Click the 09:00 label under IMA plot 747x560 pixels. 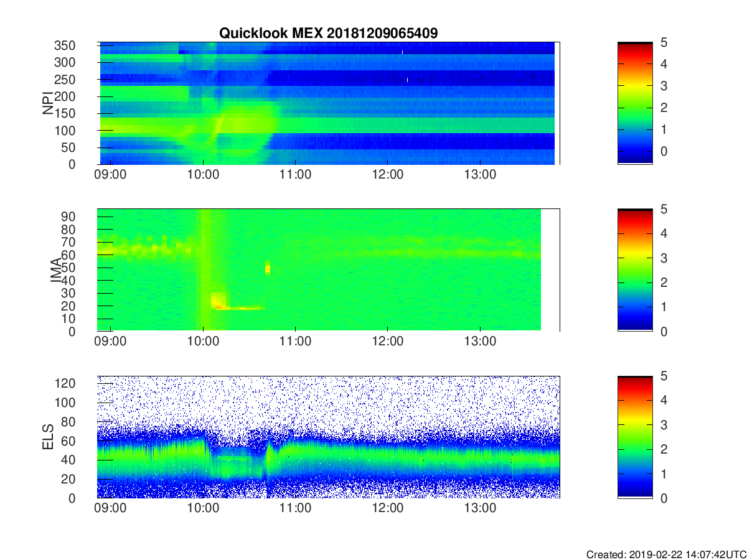click(110, 342)
